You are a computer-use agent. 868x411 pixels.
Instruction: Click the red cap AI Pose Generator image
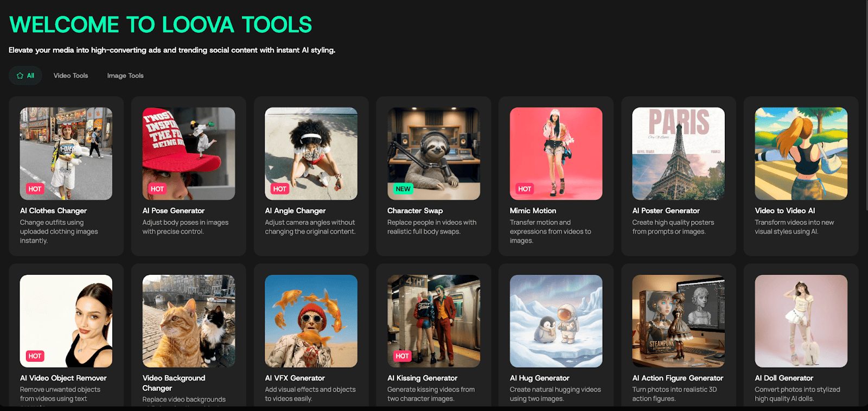click(189, 153)
